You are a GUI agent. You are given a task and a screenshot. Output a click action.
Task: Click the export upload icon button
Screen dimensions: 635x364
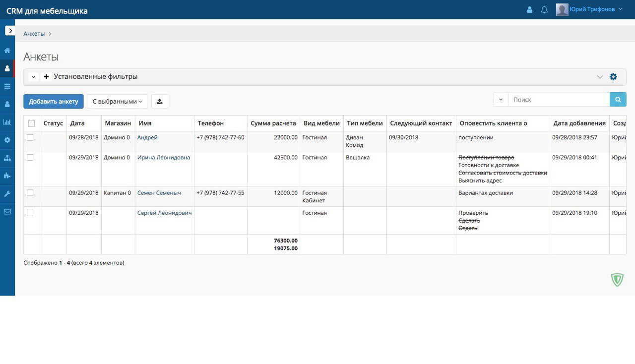(160, 101)
